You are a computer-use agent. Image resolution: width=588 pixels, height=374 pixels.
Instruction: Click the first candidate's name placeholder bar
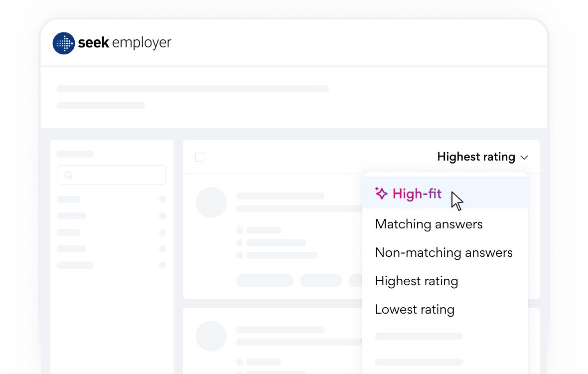(280, 196)
